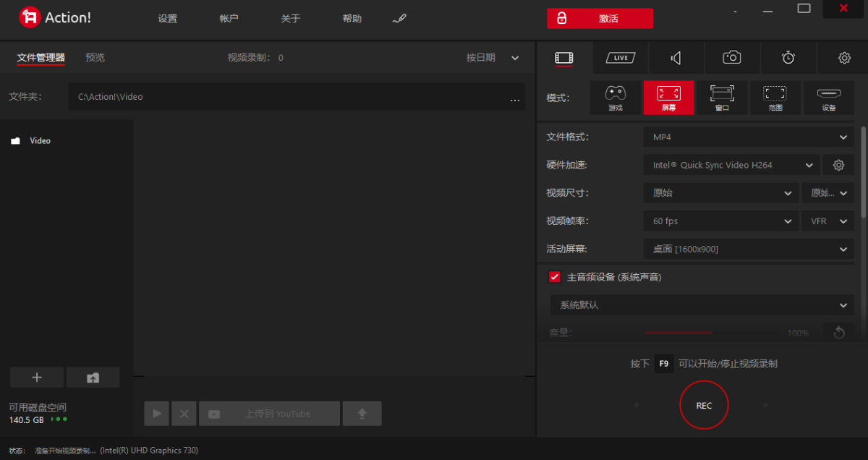Click the red 激活 activation button
The width and height of the screenshot is (868, 460).
[600, 19]
